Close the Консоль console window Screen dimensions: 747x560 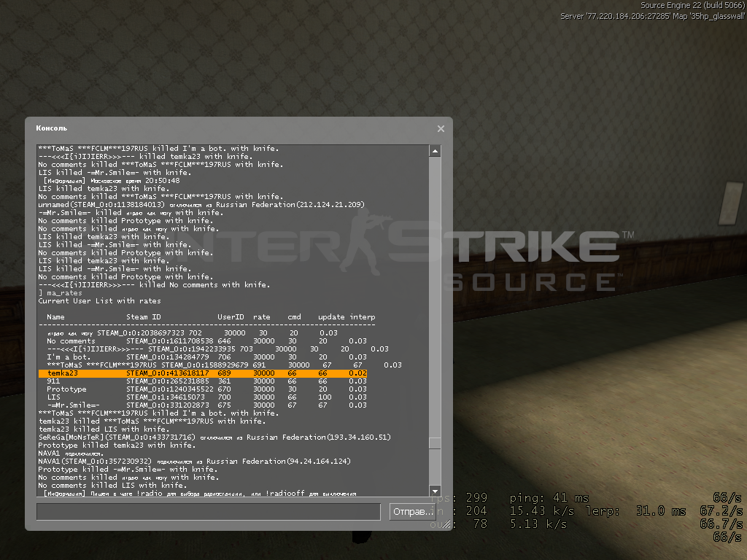click(441, 128)
